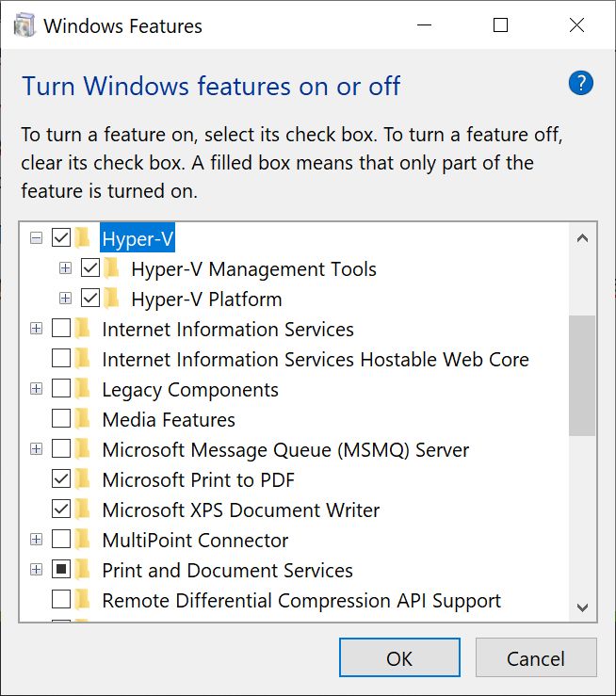Screen dimensions: 616x696
Task: Expand the Microsoft Message Queue Server node
Action: click(x=36, y=449)
